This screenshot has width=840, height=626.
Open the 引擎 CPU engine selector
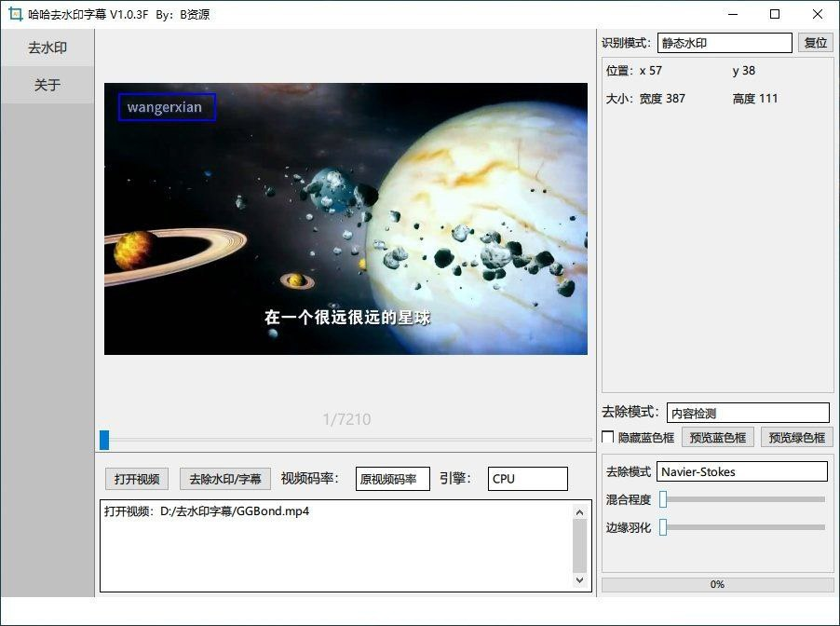(x=527, y=478)
